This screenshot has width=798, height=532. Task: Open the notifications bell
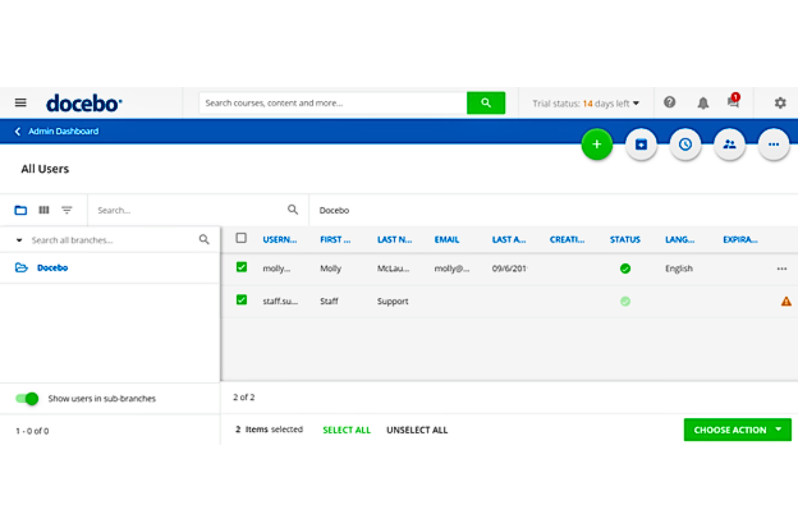pyautogui.click(x=703, y=103)
